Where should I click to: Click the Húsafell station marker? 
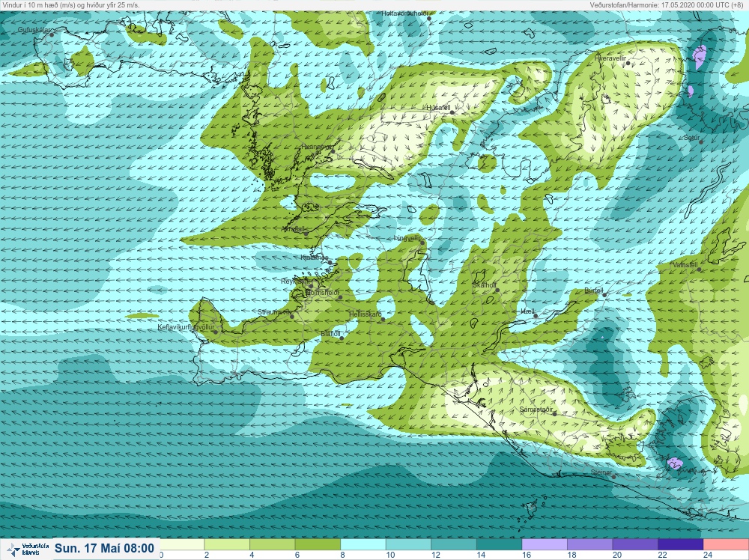[x=452, y=112]
